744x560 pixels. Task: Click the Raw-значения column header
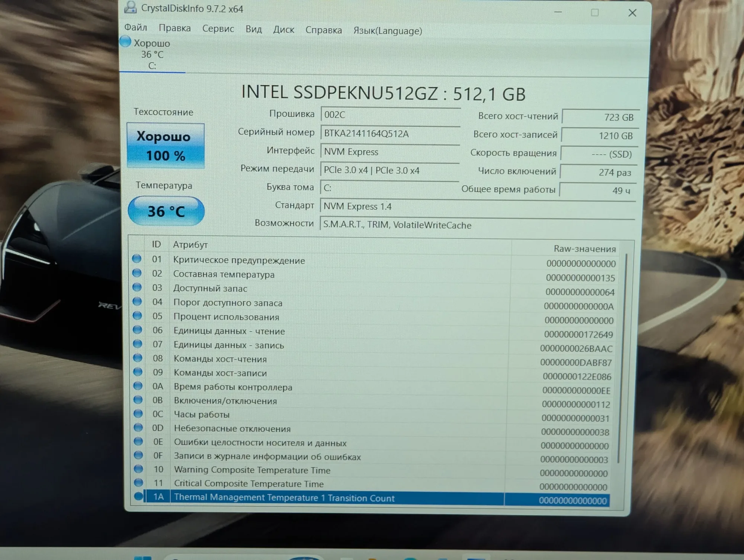(566, 248)
